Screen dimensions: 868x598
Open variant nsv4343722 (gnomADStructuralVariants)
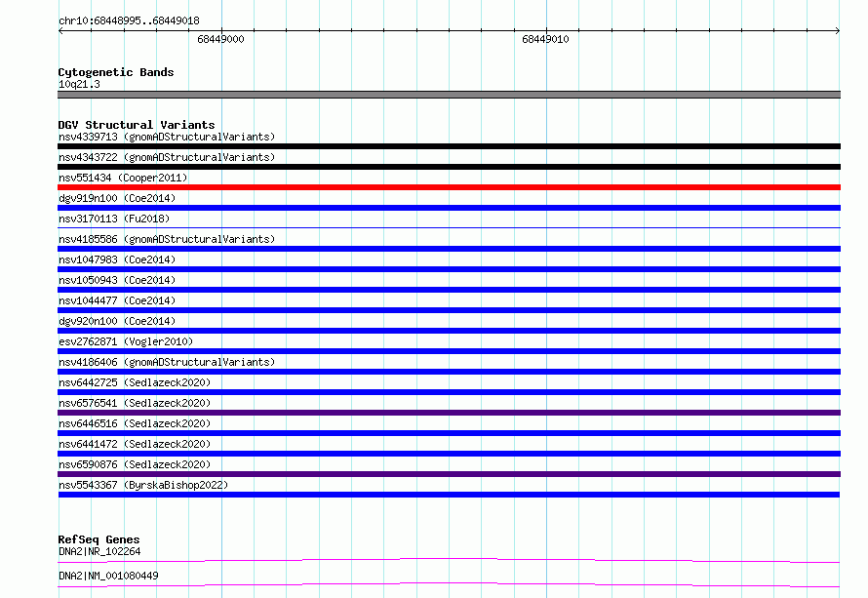coord(167,157)
